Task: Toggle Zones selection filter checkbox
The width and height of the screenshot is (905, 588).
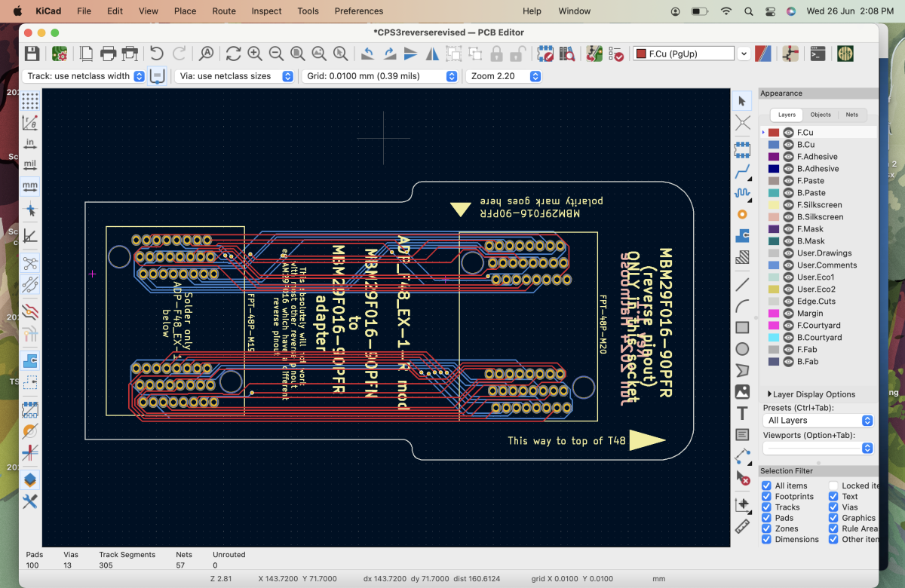Action: coord(766,528)
